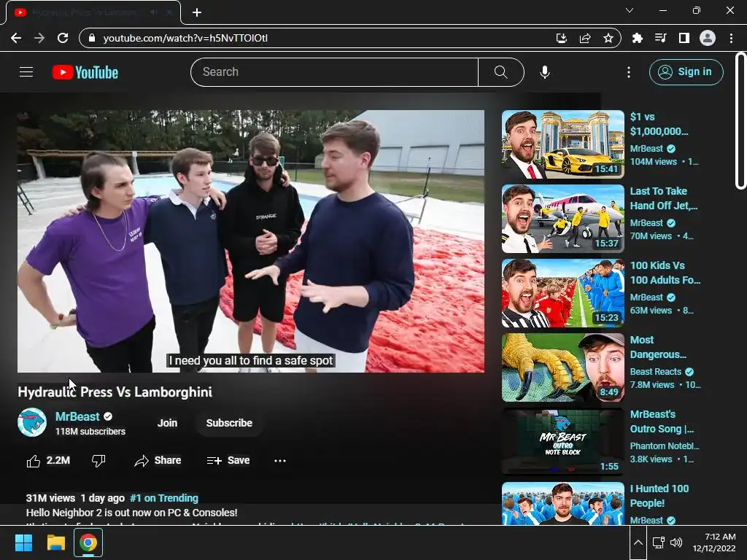This screenshot has height=560, width=747.
Task: Select the Hydraulic Press Vs Lamborghini tab
Action: tap(93, 12)
